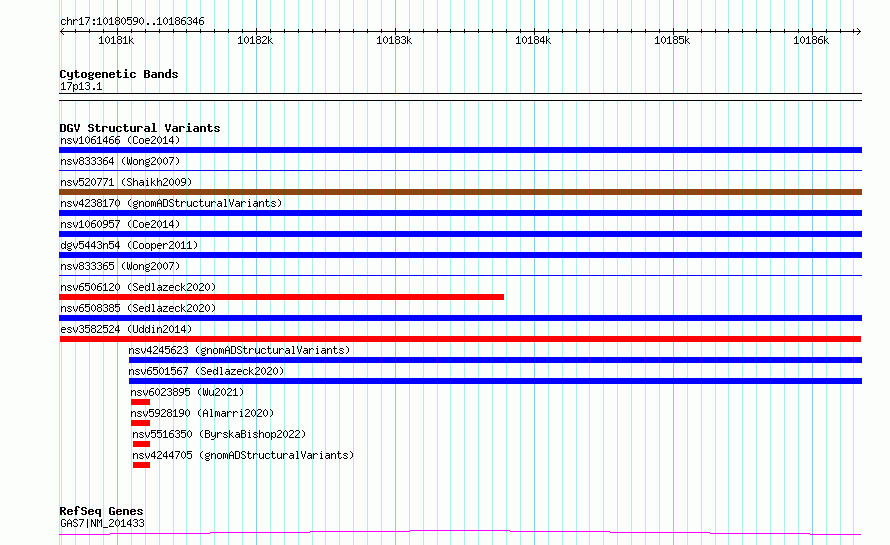Click the nsv1061466 (Coe2014) variant label
Image resolution: width=890 pixels, height=545 pixels.
click(120, 140)
